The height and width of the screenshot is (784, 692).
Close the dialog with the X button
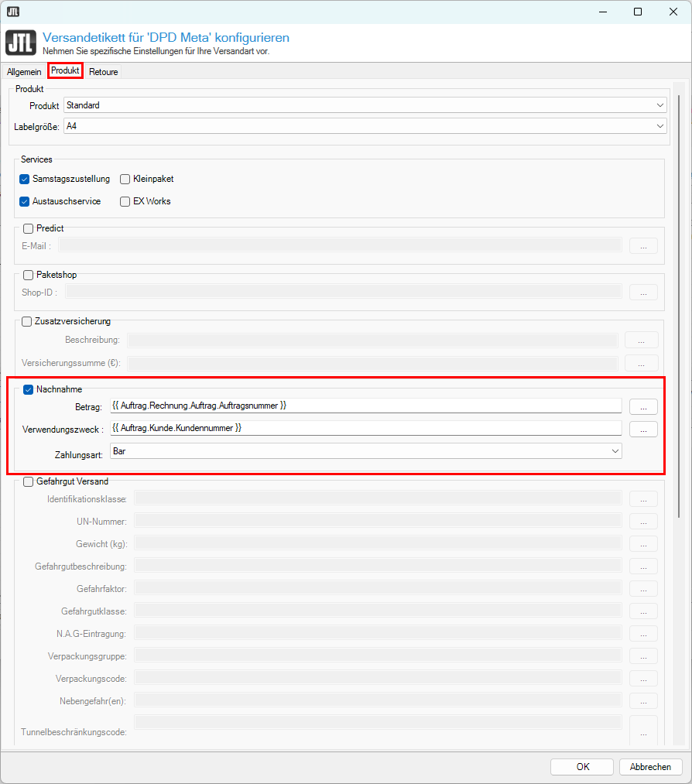673,12
